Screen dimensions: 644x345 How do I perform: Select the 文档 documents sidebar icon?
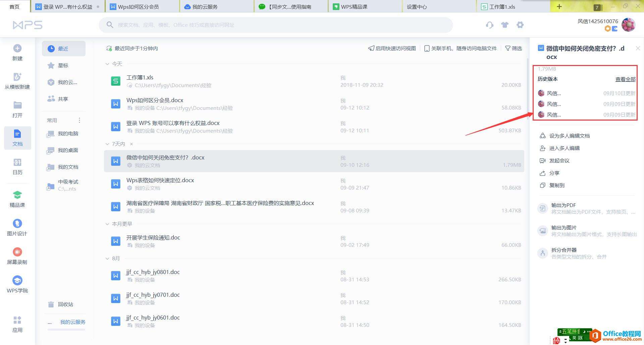pos(17,134)
